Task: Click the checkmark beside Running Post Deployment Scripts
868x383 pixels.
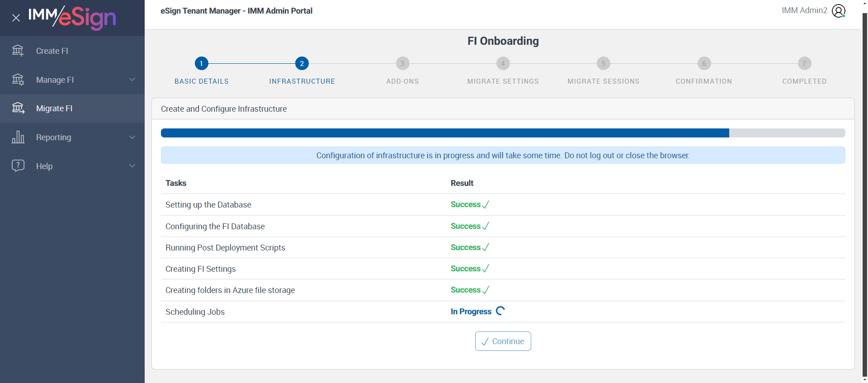Action: click(486, 247)
